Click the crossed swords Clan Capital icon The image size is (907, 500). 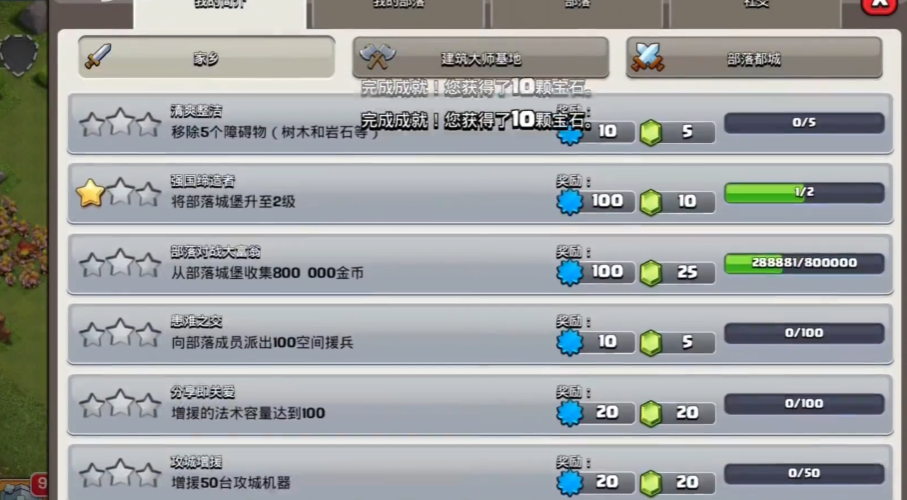(647, 57)
